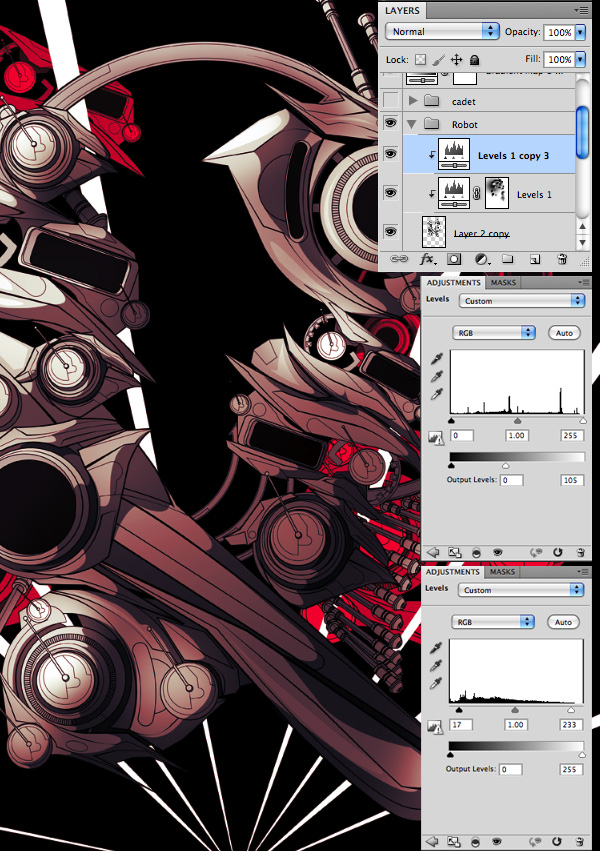Click reset icon in panel with output 105

557,552
